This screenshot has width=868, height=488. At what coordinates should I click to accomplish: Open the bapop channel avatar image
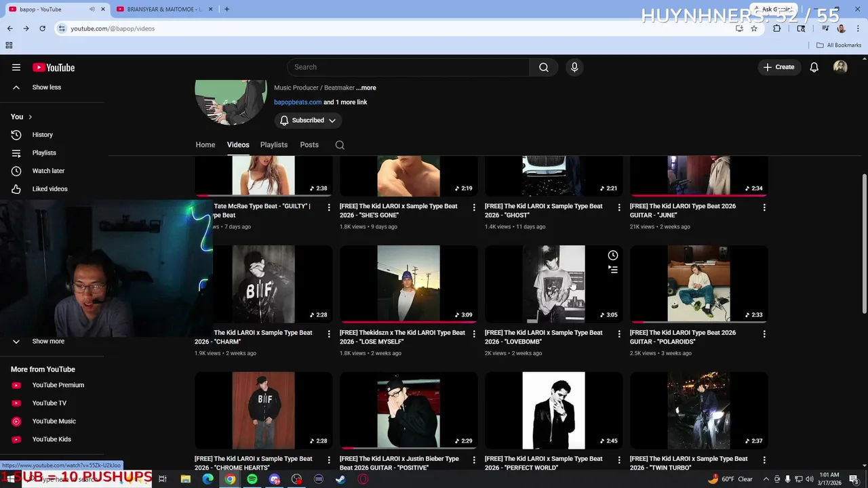(231, 102)
